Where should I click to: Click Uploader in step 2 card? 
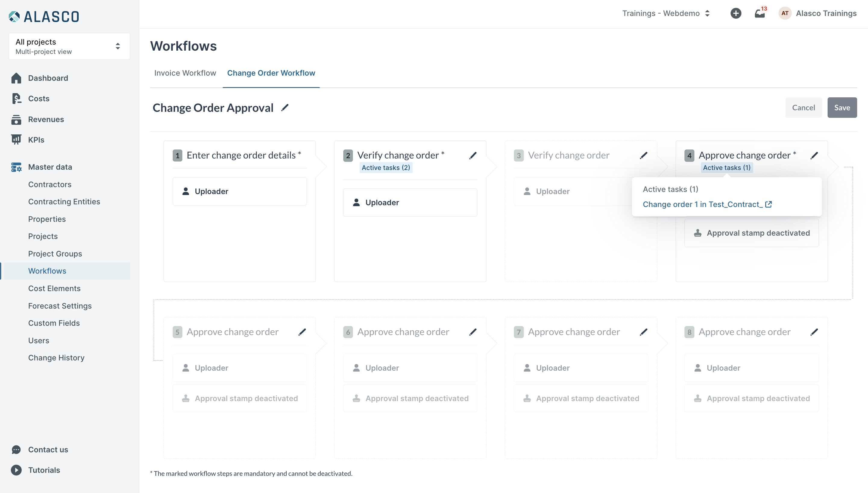(x=410, y=203)
